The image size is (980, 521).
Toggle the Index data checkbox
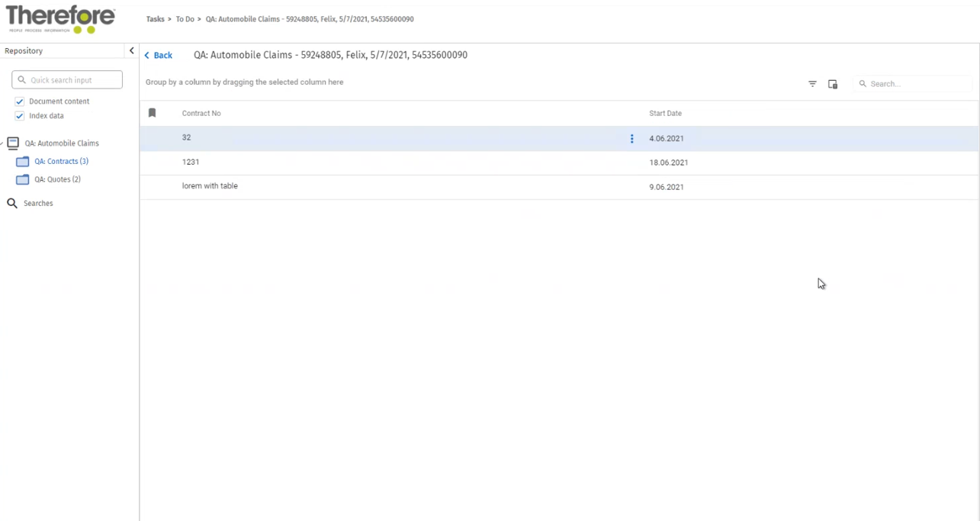point(20,116)
